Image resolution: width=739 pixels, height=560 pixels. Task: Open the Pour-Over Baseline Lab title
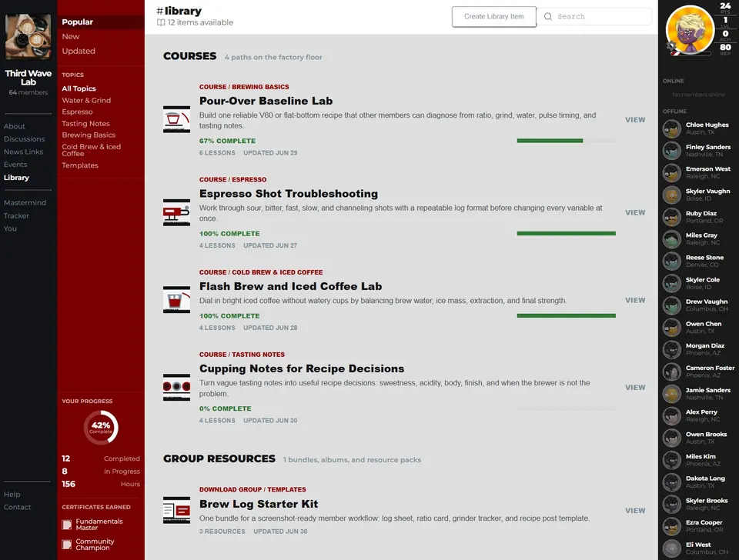pos(266,101)
